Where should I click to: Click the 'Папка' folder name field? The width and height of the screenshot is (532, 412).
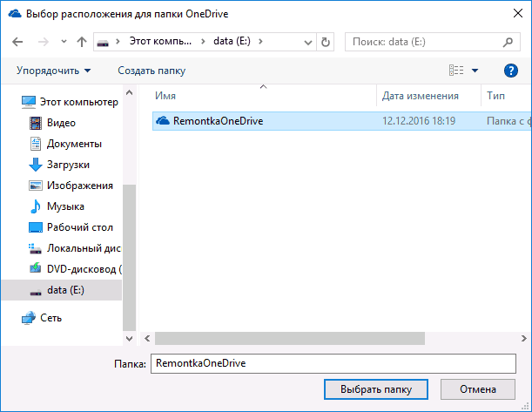[x=333, y=363]
